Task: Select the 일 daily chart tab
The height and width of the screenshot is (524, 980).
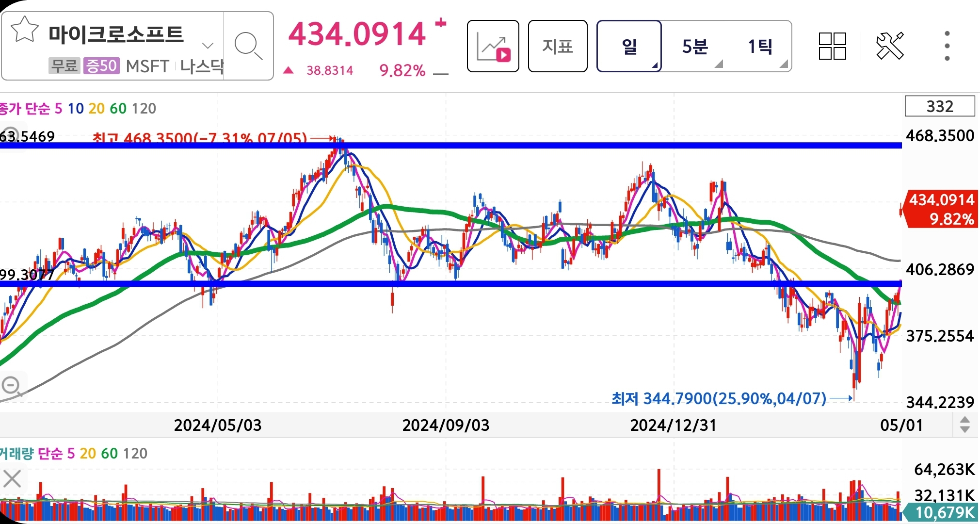Action: pyautogui.click(x=629, y=47)
